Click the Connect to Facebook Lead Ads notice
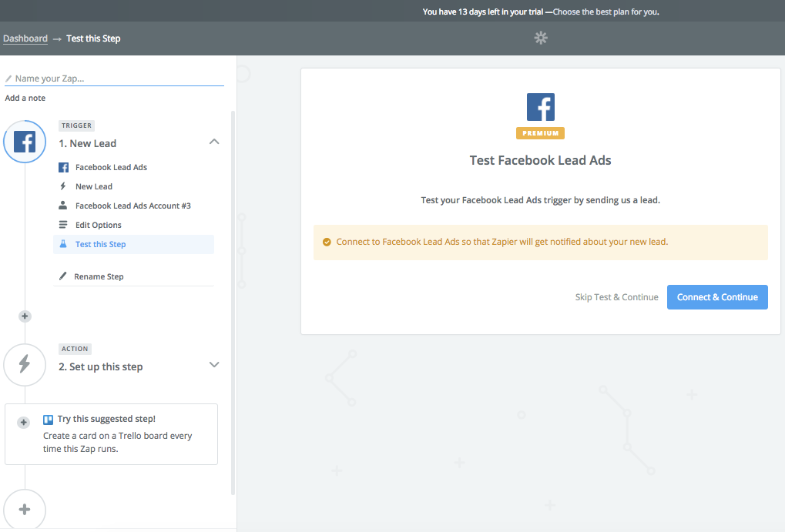The image size is (785, 532). (541, 243)
